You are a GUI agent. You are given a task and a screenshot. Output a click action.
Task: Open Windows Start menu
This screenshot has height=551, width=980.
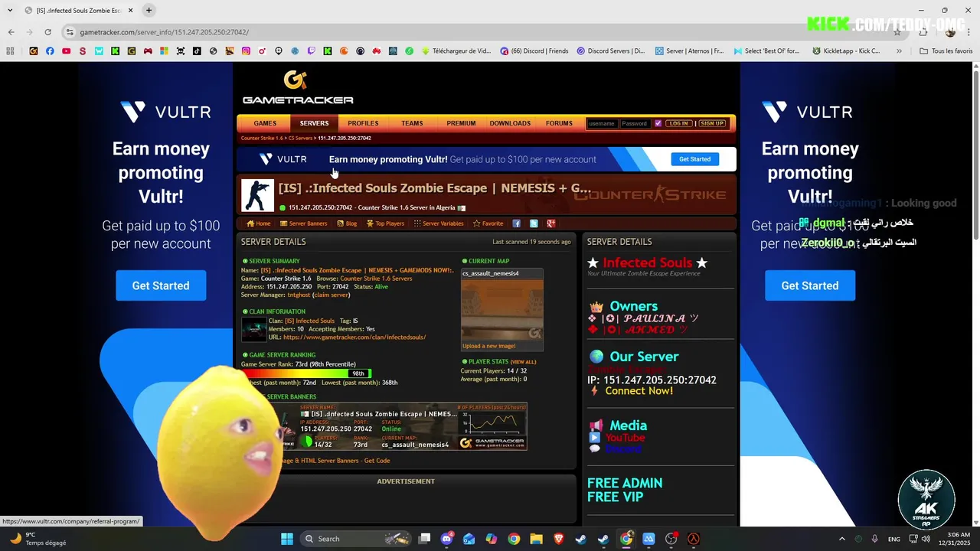(x=287, y=539)
